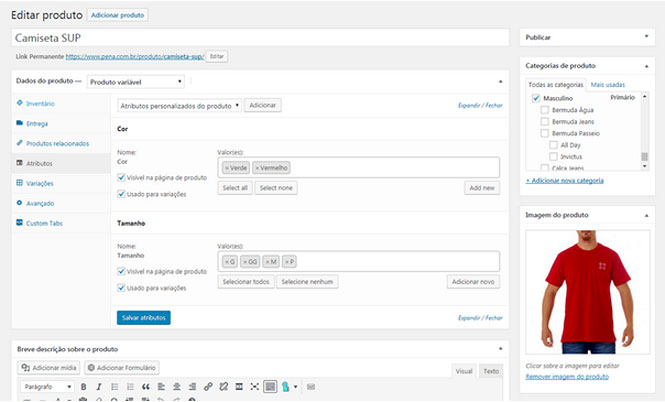Click the blockquote icon in the editor
Image resolution: width=665 pixels, height=402 pixels.
tap(146, 386)
